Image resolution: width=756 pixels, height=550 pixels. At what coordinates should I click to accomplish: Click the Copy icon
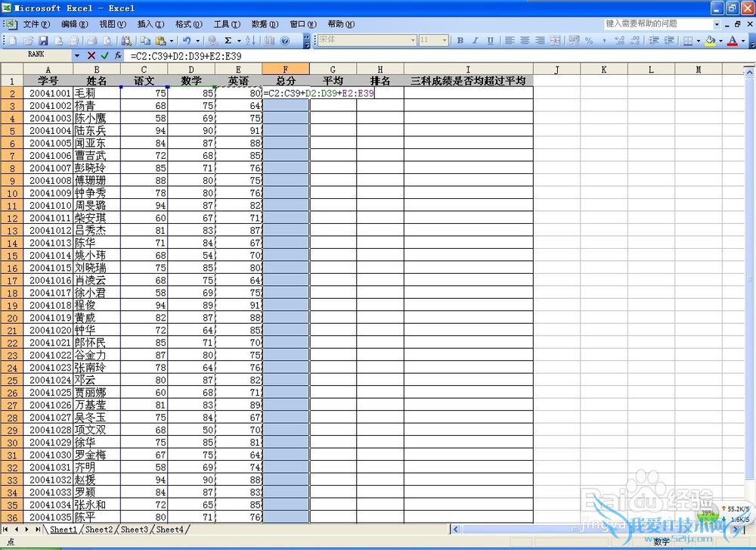point(145,41)
